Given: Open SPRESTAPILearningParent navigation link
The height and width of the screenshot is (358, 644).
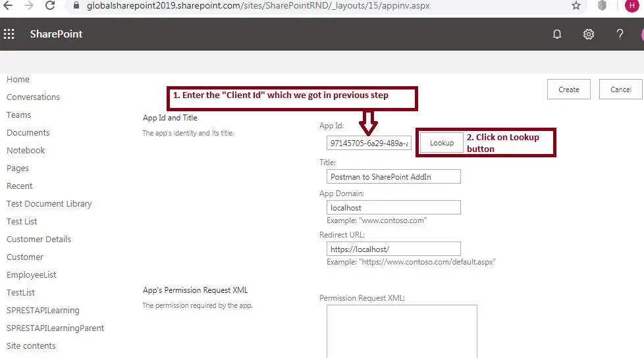Looking at the screenshot, I should point(55,328).
